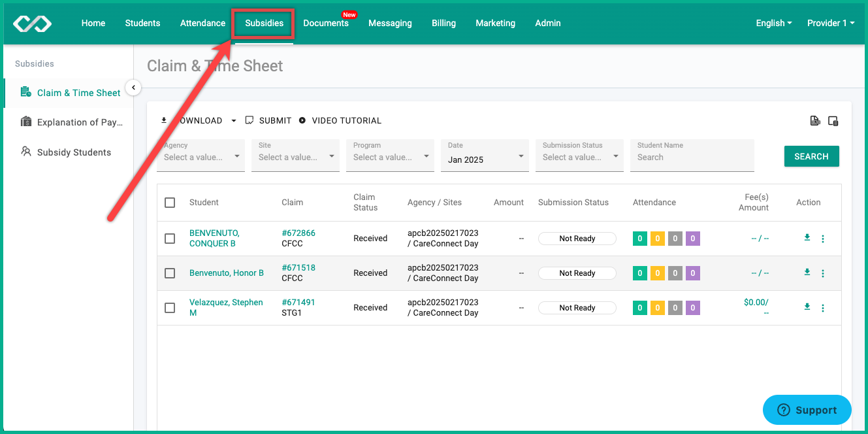Click the Student column header

(204, 202)
